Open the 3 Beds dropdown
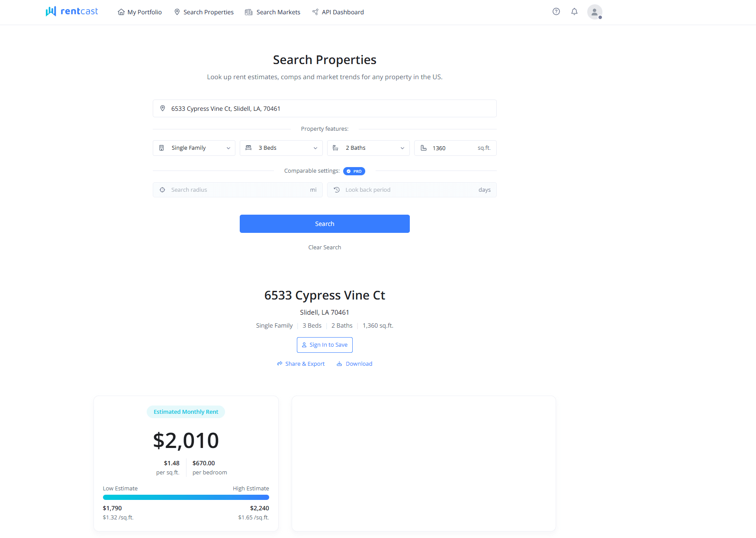This screenshot has height=538, width=756. pyautogui.click(x=281, y=148)
